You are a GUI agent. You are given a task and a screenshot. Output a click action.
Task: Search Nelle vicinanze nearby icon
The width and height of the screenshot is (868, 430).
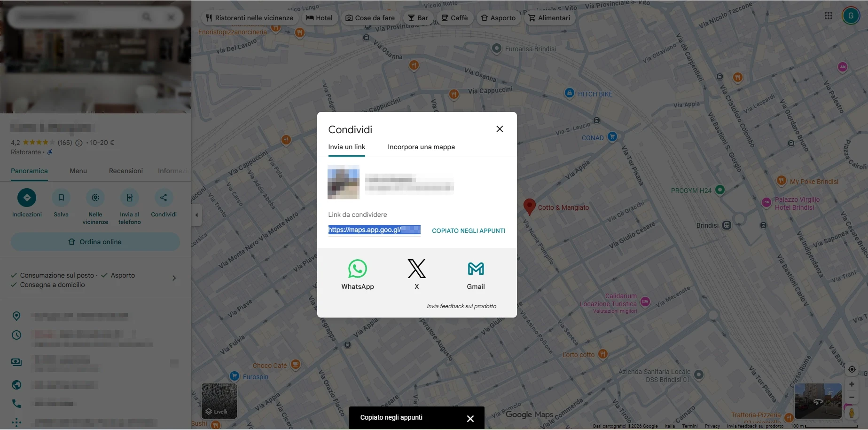[x=95, y=198]
